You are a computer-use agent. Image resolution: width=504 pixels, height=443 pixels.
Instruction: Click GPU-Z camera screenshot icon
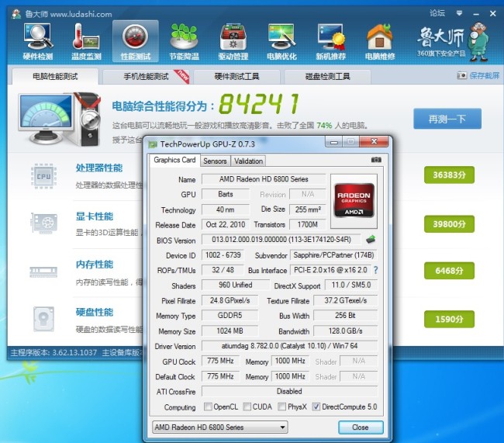click(376, 160)
